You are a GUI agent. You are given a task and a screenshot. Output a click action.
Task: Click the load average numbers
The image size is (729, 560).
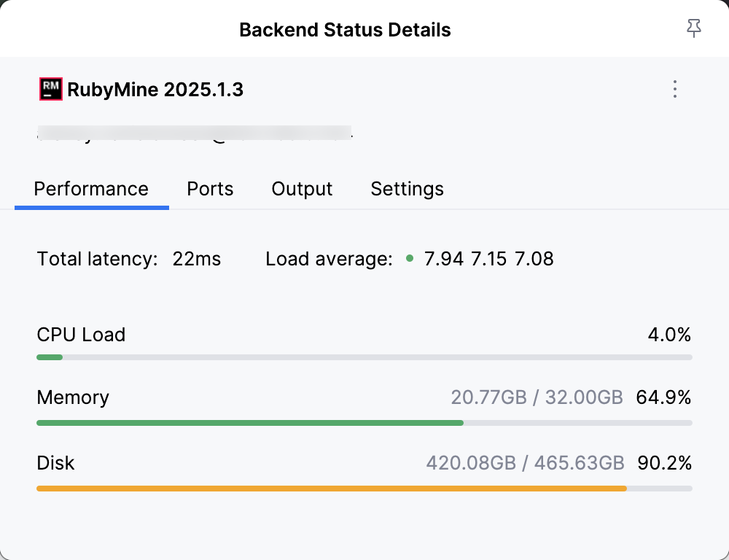tap(488, 259)
